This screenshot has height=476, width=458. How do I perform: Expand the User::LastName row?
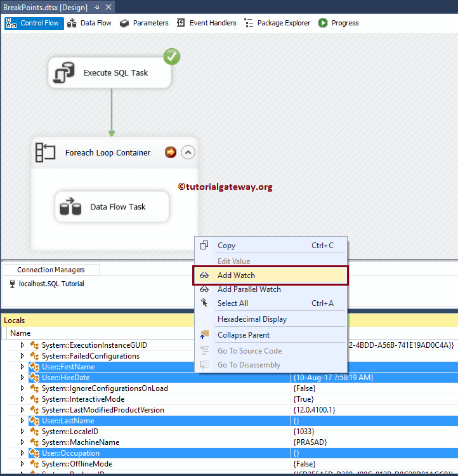click(x=22, y=421)
